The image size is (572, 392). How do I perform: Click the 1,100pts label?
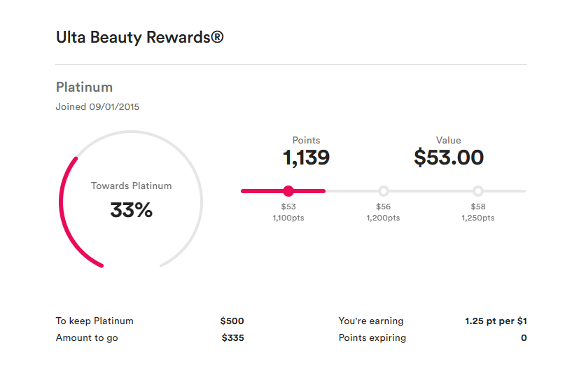point(288,218)
